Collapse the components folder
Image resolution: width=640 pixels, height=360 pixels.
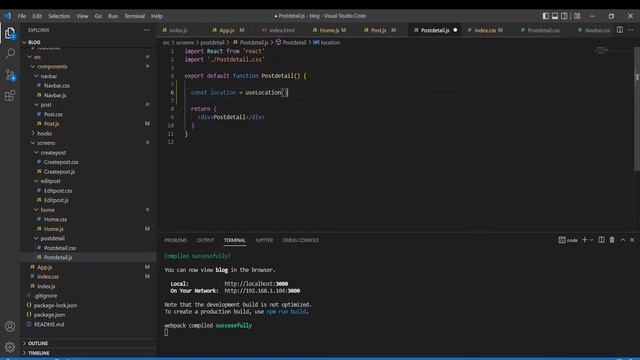(x=88, y=67)
